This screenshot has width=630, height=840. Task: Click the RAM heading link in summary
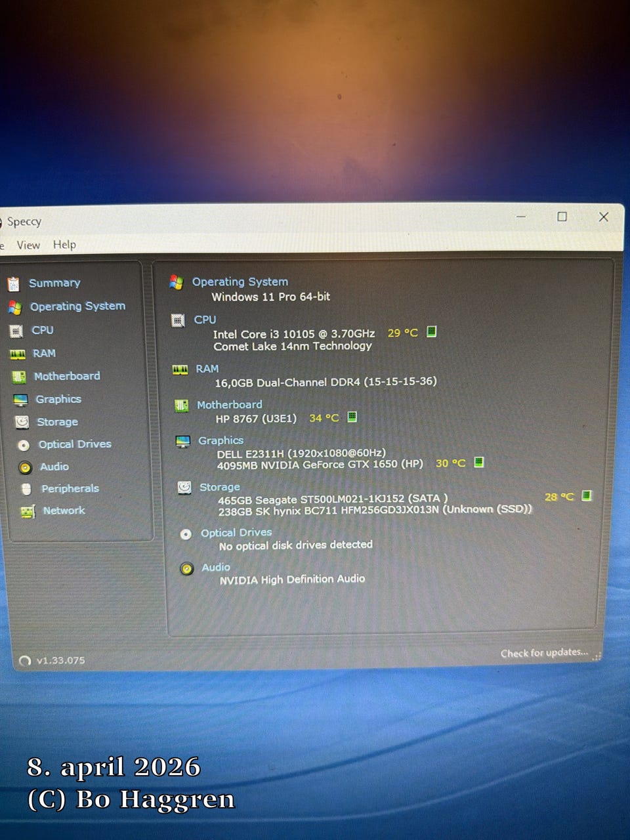pyautogui.click(x=207, y=369)
